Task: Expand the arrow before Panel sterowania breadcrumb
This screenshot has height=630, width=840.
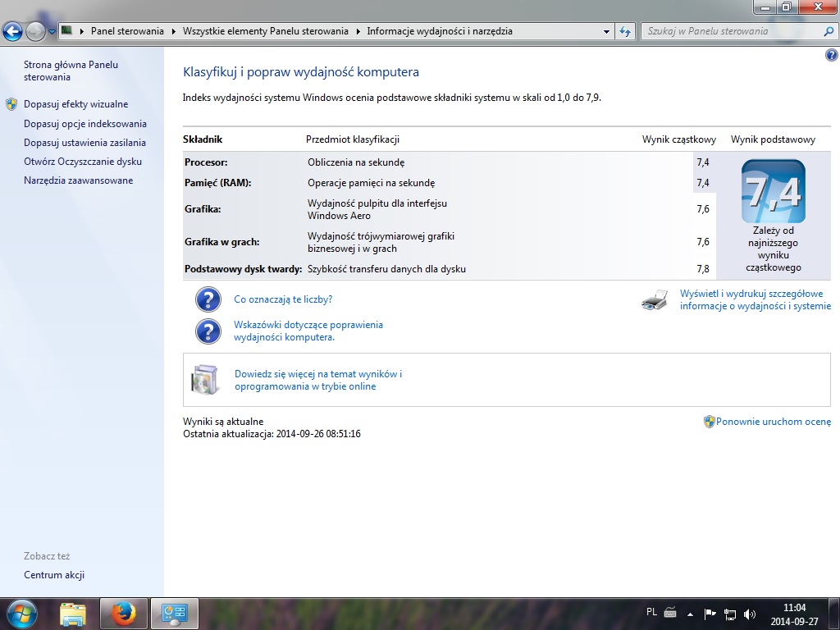Action: pos(81,31)
